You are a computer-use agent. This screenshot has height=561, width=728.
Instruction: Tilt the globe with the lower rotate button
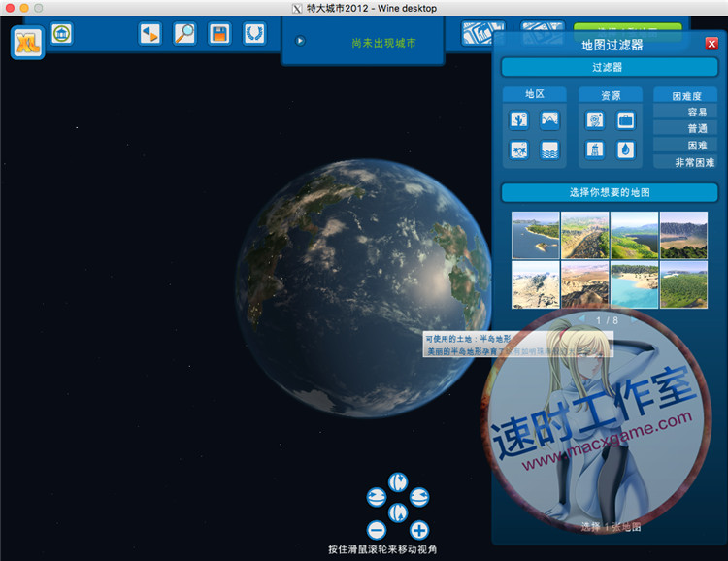pyautogui.click(x=398, y=512)
